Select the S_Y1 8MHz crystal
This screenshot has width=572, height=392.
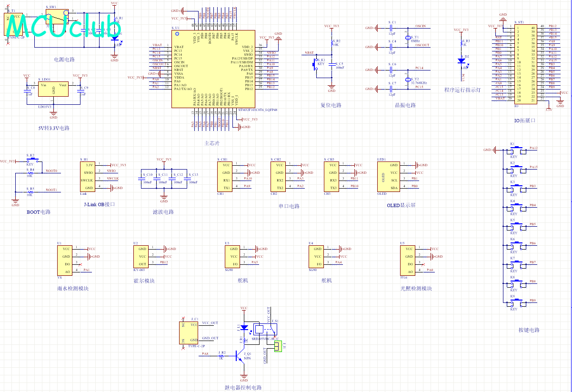[x=408, y=38]
